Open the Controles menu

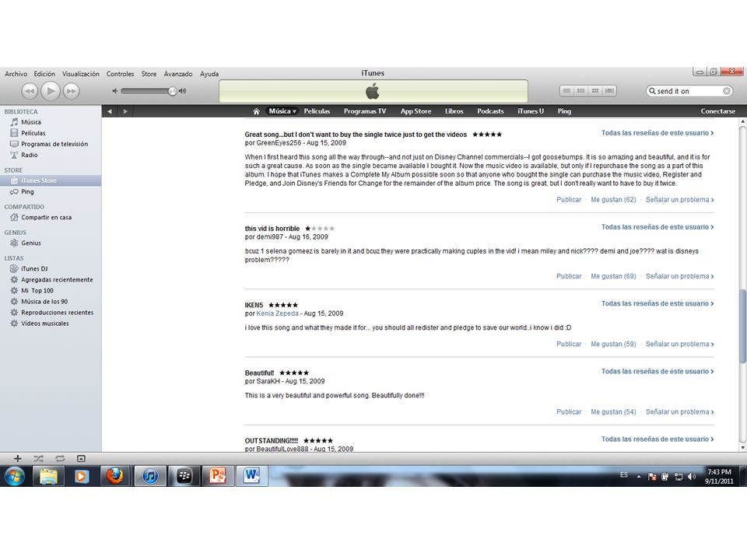point(120,74)
